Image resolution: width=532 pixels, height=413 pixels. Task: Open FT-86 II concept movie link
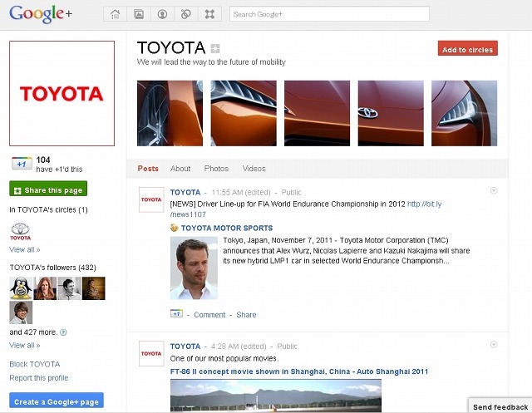(x=299, y=371)
